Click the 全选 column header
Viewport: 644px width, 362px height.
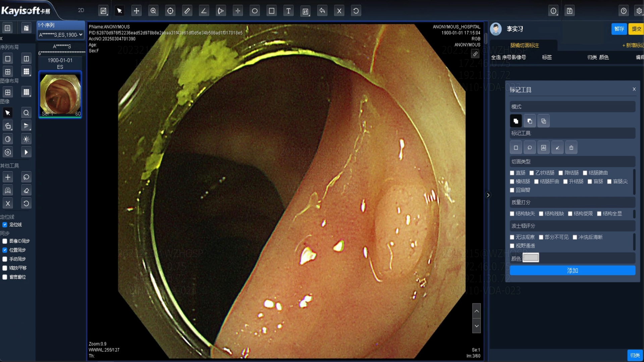tap(496, 57)
